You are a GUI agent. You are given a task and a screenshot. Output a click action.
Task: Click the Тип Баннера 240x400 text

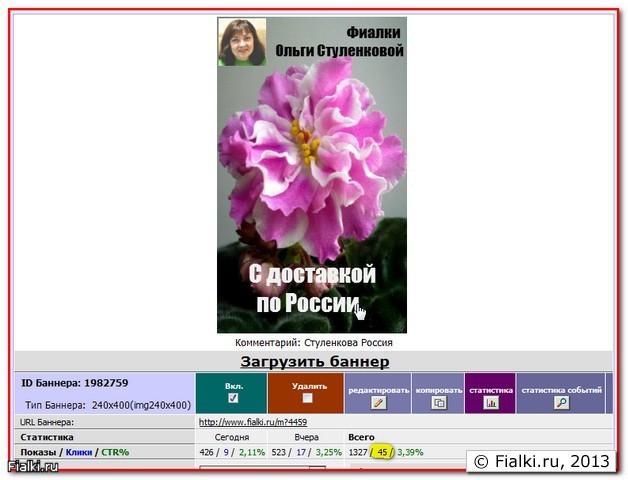pos(108,405)
